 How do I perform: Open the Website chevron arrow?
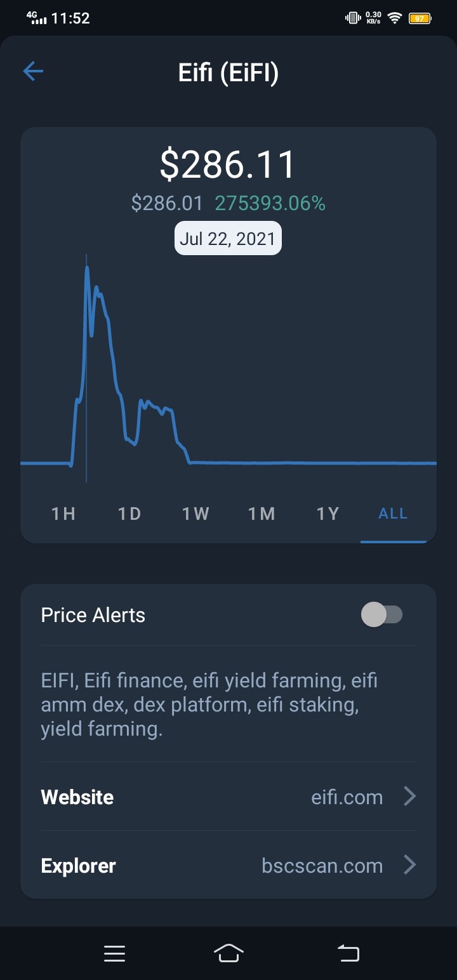point(410,796)
